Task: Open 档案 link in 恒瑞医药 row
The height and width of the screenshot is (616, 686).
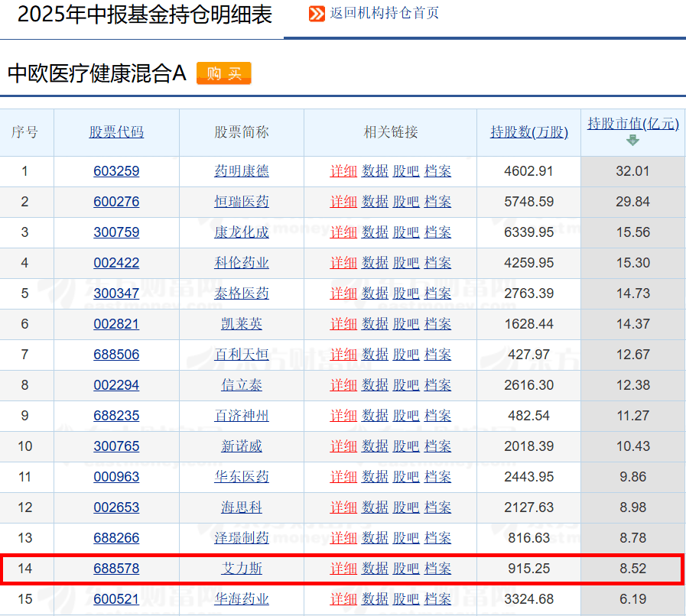Action: (437, 202)
